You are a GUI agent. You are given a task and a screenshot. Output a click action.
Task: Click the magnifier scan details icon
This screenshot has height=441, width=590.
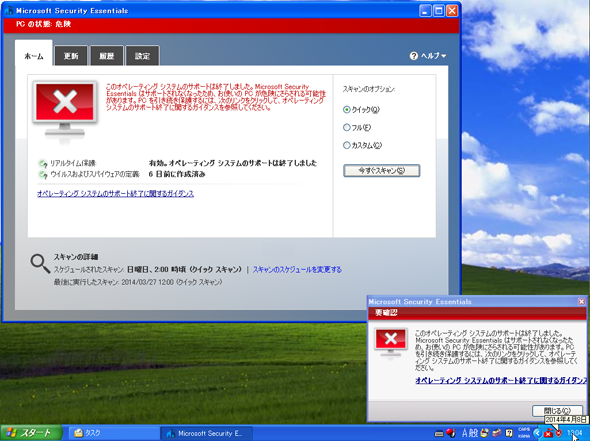[x=40, y=263]
